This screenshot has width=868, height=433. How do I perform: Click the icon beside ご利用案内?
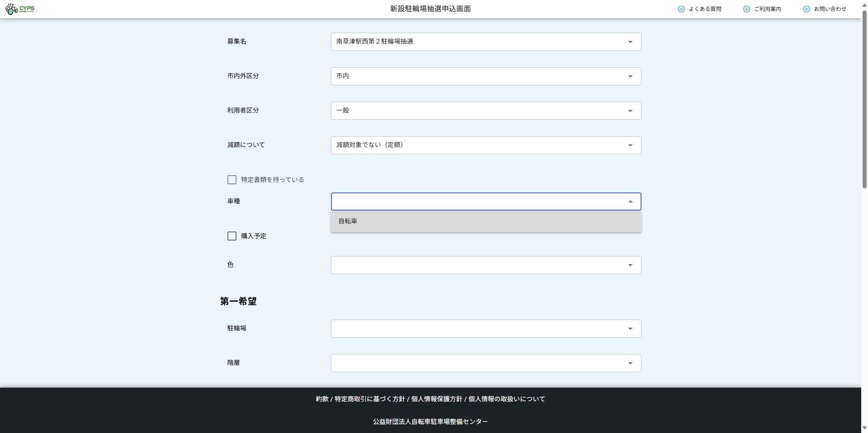(x=746, y=9)
